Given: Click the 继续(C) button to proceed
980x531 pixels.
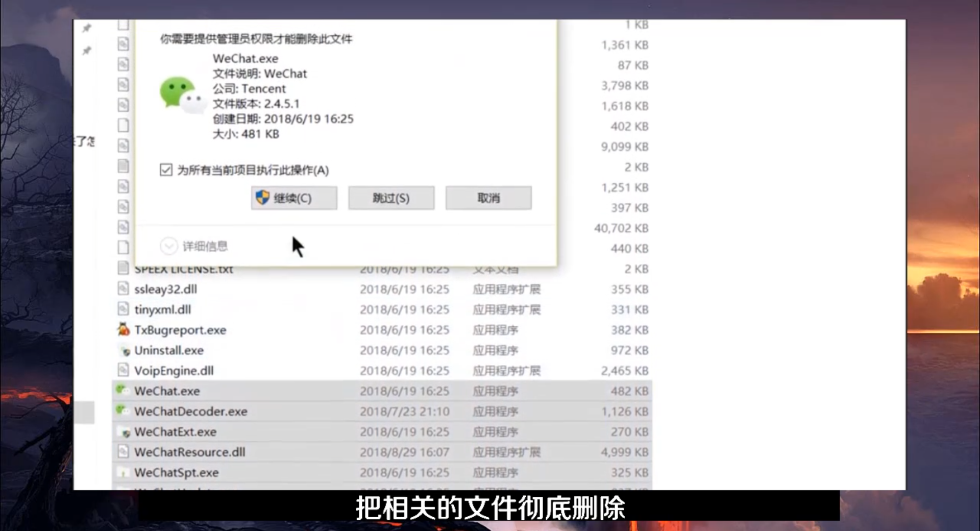Looking at the screenshot, I should click(293, 198).
